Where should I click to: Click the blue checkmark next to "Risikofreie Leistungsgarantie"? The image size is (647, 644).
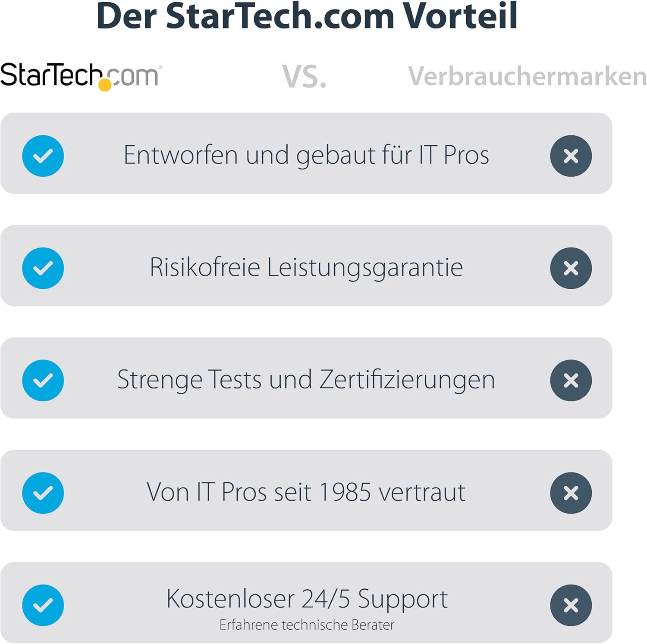click(43, 268)
